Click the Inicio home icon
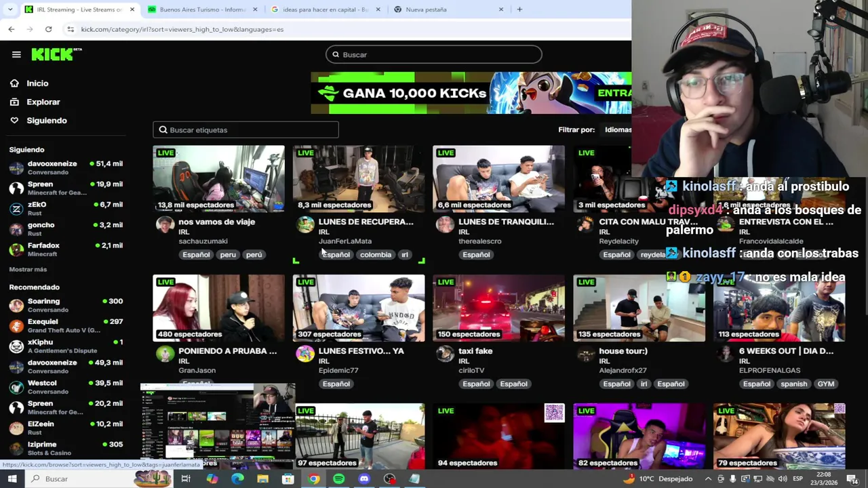Image resolution: width=868 pixels, height=488 pixels. (14, 83)
